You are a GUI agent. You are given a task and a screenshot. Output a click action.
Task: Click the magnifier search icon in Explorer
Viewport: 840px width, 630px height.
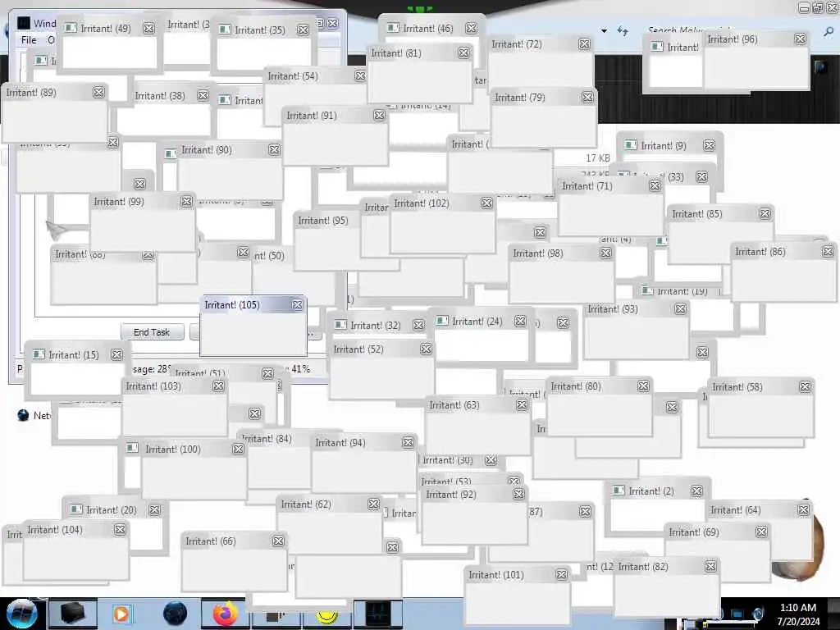(x=829, y=32)
